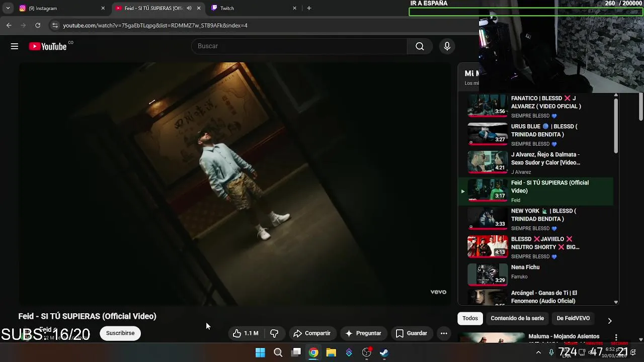The height and width of the screenshot is (362, 644).
Task: Open Maluma video options menu
Action: pos(616,337)
